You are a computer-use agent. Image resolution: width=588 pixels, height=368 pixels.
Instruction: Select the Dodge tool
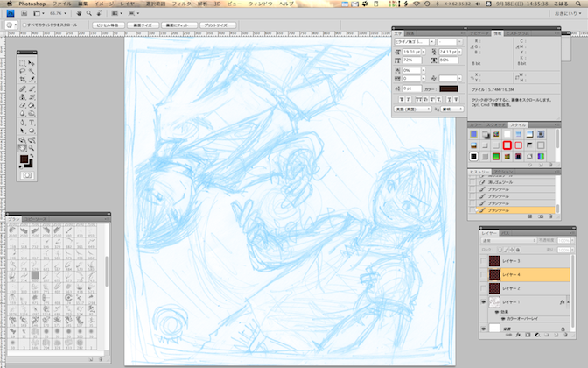[31, 113]
